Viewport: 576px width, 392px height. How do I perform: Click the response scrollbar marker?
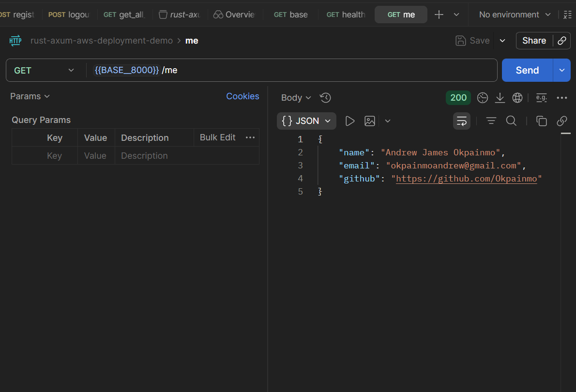point(566,134)
